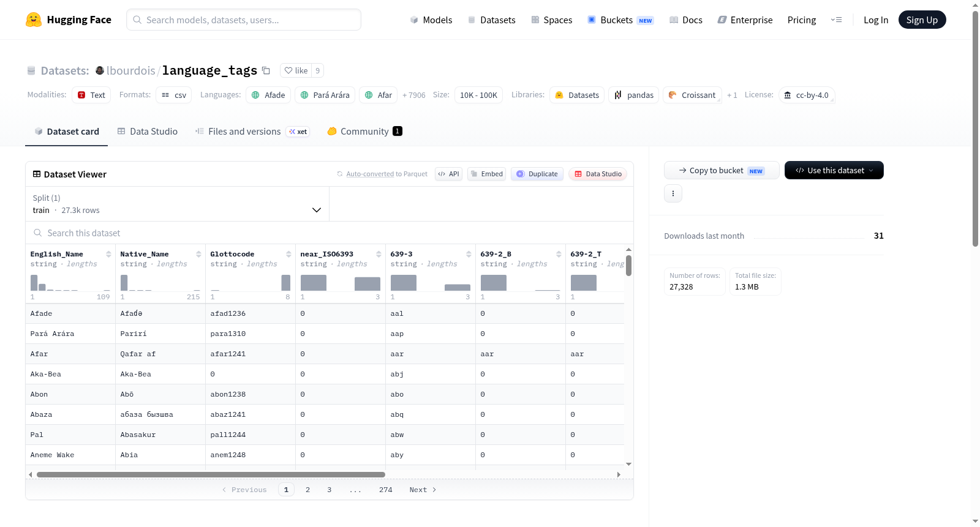
Task: Sort the Glottocode column using sort arrows
Action: point(288,254)
